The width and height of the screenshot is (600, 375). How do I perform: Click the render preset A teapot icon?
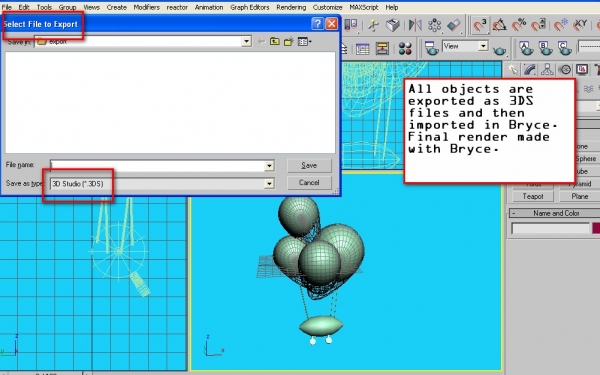[526, 48]
